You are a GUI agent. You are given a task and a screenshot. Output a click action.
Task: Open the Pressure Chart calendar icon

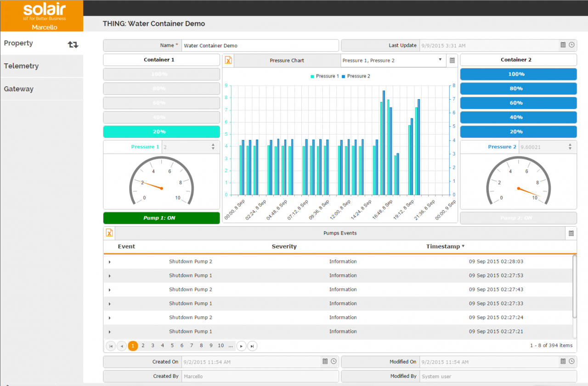452,61
